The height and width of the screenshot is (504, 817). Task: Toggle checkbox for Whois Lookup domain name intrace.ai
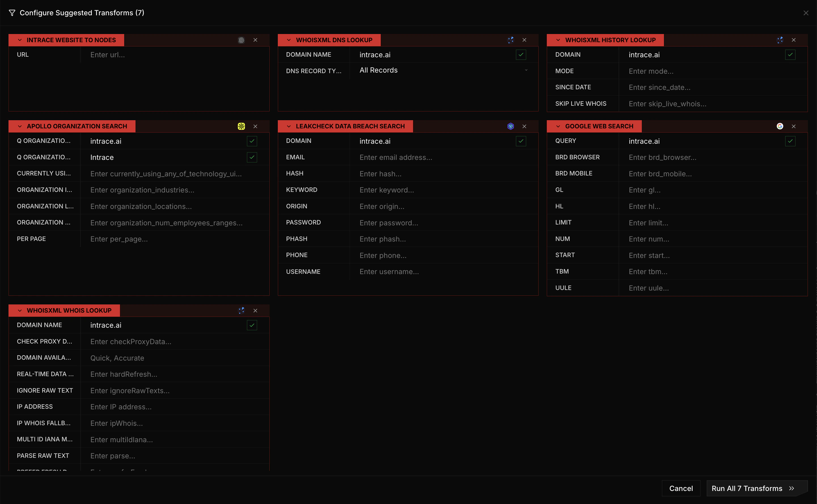coord(252,325)
